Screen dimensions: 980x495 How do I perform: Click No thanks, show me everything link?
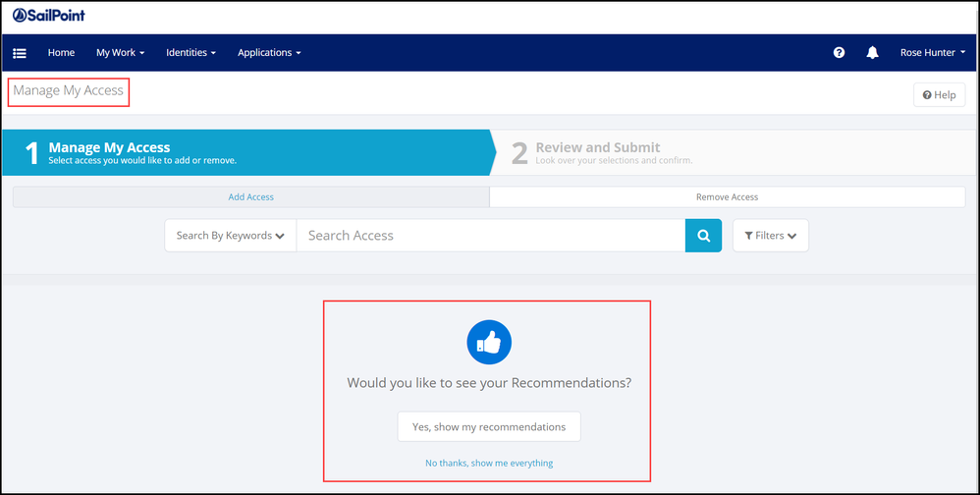click(x=489, y=463)
